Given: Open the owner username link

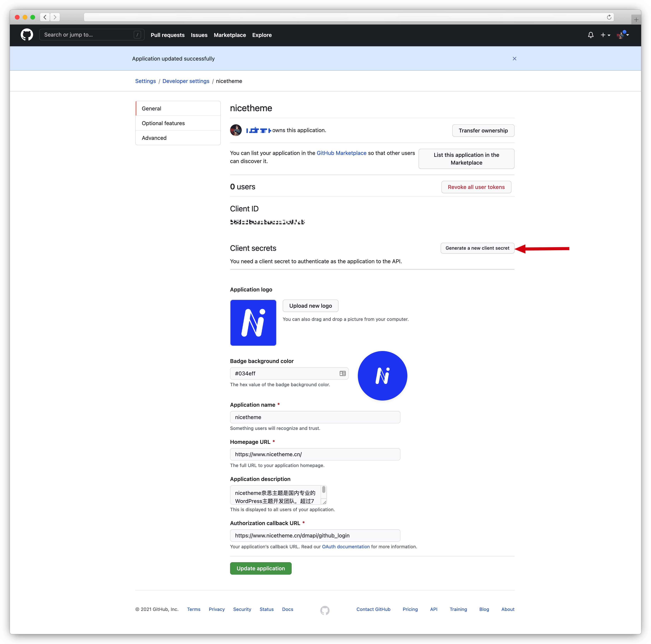Looking at the screenshot, I should coord(259,130).
